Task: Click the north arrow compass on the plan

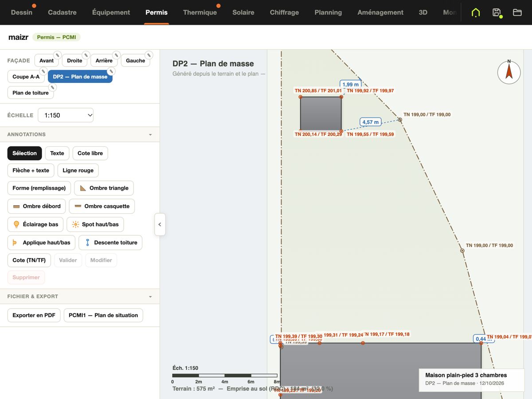Action: coord(509,72)
